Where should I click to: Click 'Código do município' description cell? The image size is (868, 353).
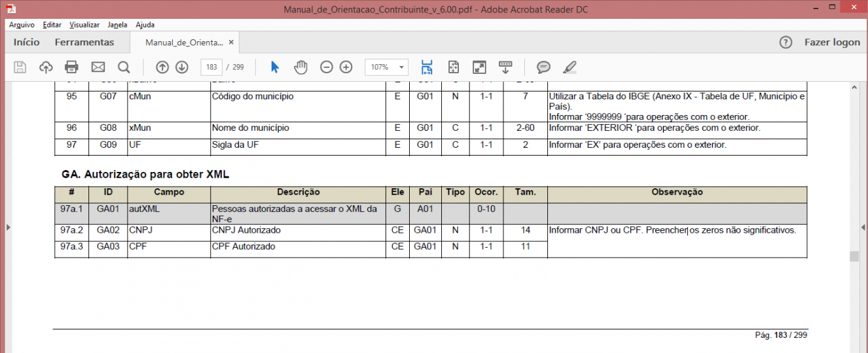(298, 106)
